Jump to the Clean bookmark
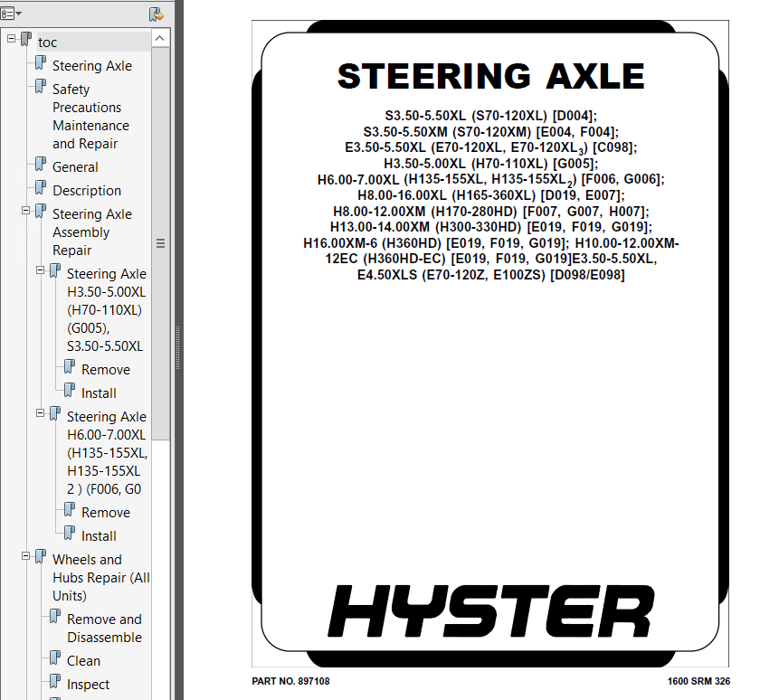Viewport: 760px width, 700px height. coord(83,661)
